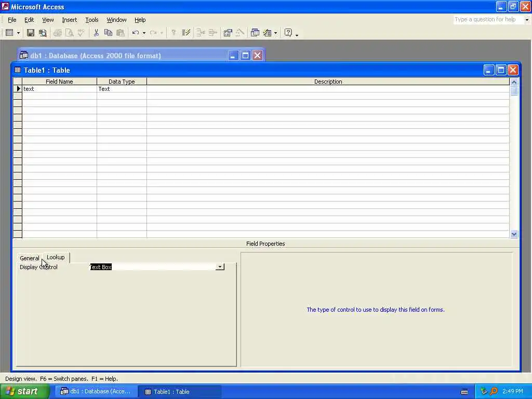532x399 pixels.
Task: Click the db1 Database window title icon
Action: click(24, 55)
